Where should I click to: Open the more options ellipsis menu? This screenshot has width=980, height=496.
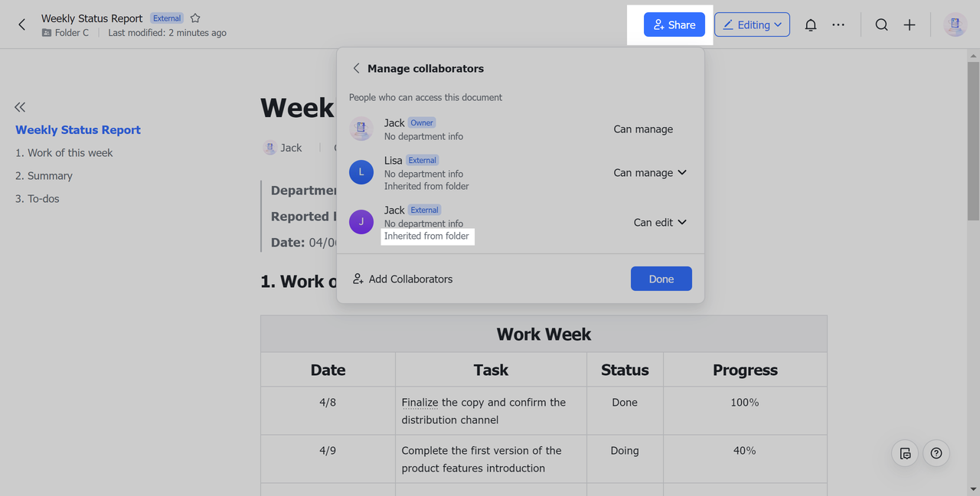pos(838,25)
